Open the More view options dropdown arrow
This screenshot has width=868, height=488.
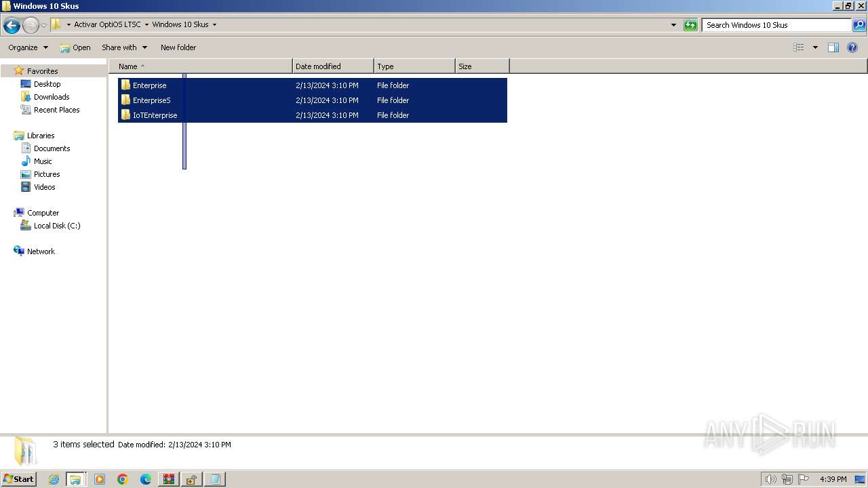coord(815,47)
